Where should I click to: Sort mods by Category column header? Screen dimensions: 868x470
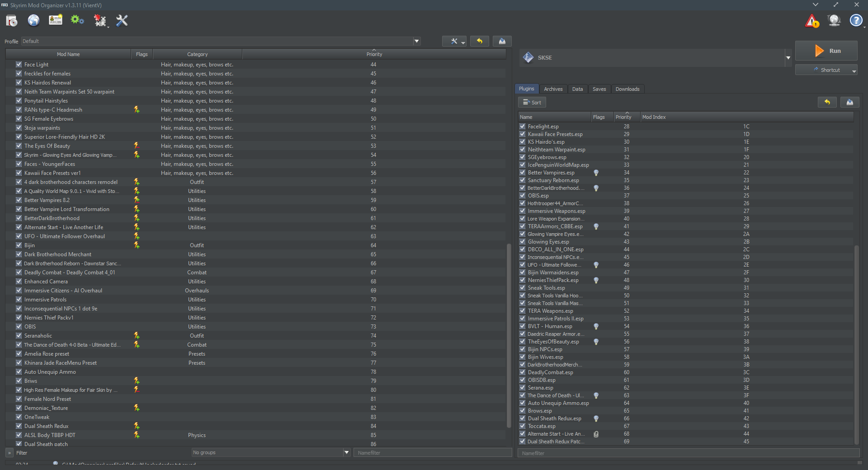[198, 54]
